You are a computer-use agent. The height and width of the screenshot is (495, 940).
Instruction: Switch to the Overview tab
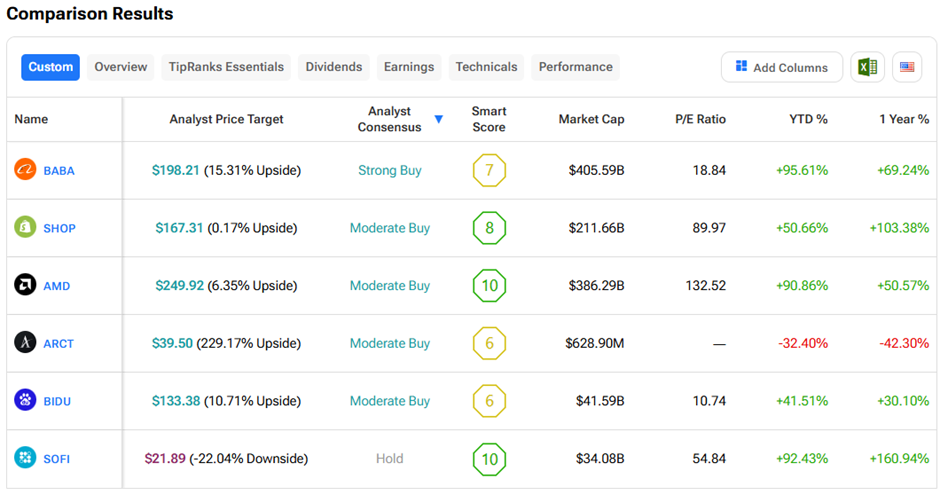pyautogui.click(x=121, y=67)
